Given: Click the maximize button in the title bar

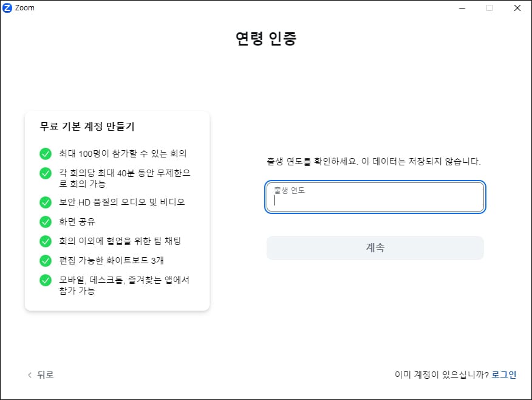Looking at the screenshot, I should (x=489, y=7).
